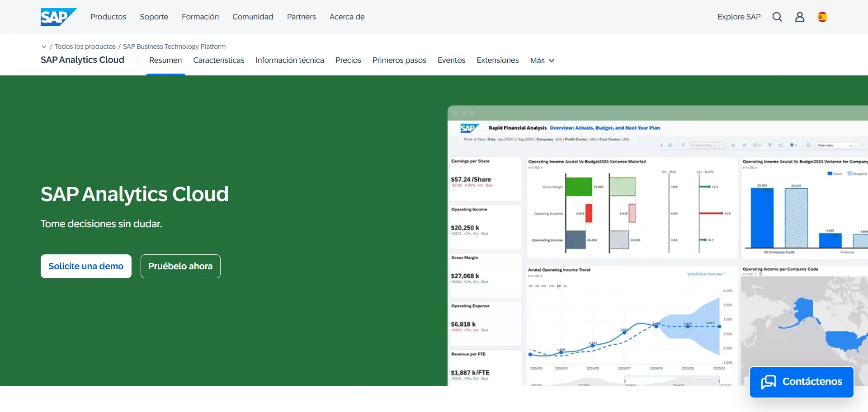This screenshot has width=868, height=412.
Task: Click the Spain flag country selector
Action: (x=822, y=17)
